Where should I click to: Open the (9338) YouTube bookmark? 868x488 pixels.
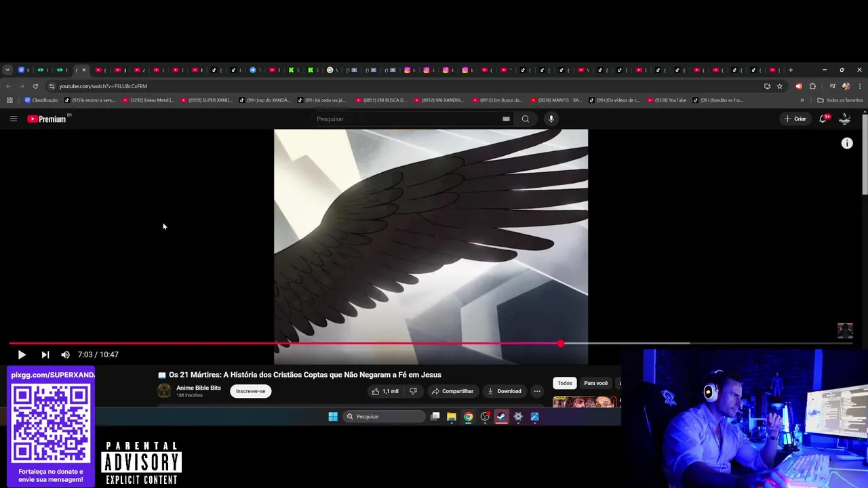coord(667,100)
